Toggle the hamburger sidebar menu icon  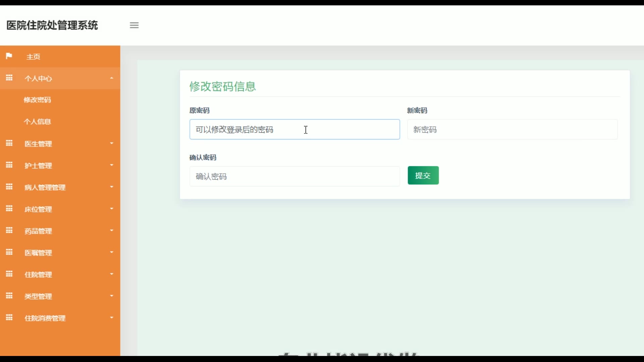134,25
